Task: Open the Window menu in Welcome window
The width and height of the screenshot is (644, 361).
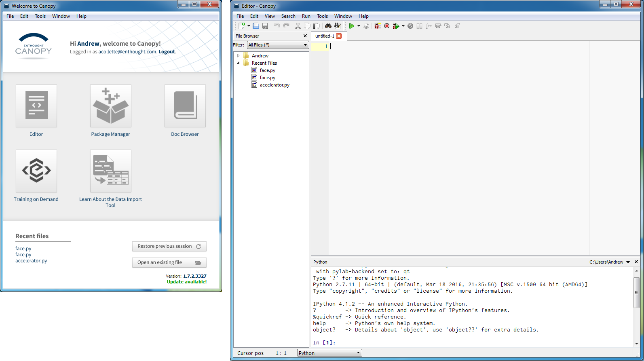Action: pyautogui.click(x=61, y=16)
